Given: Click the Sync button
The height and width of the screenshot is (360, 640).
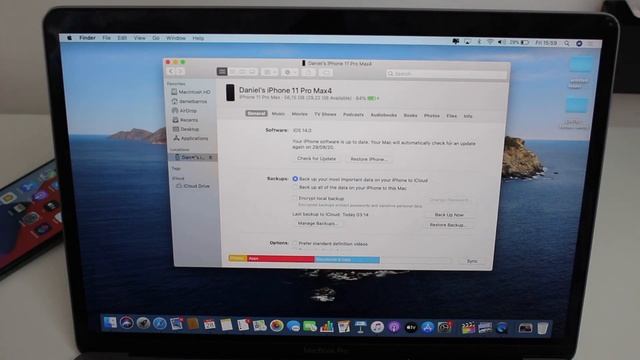Looking at the screenshot, I should (x=472, y=261).
